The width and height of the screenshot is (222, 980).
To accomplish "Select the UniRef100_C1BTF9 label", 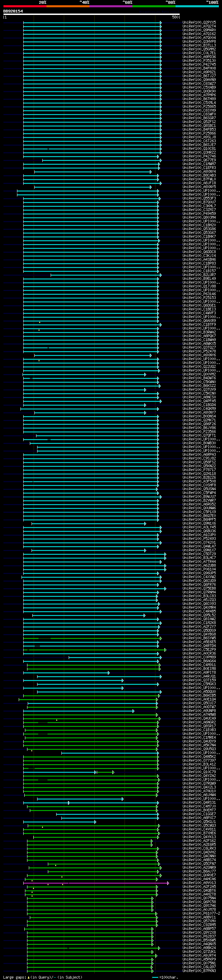I will pos(199,324).
